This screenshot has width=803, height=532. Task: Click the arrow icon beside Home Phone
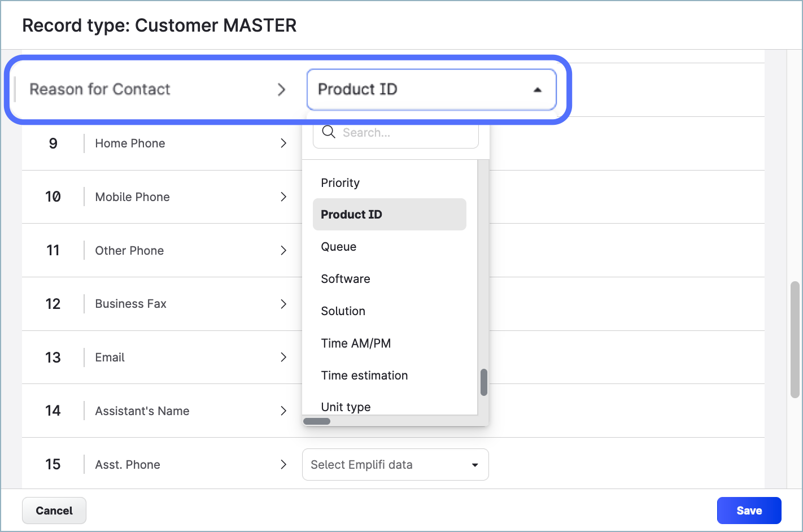pyautogui.click(x=283, y=143)
